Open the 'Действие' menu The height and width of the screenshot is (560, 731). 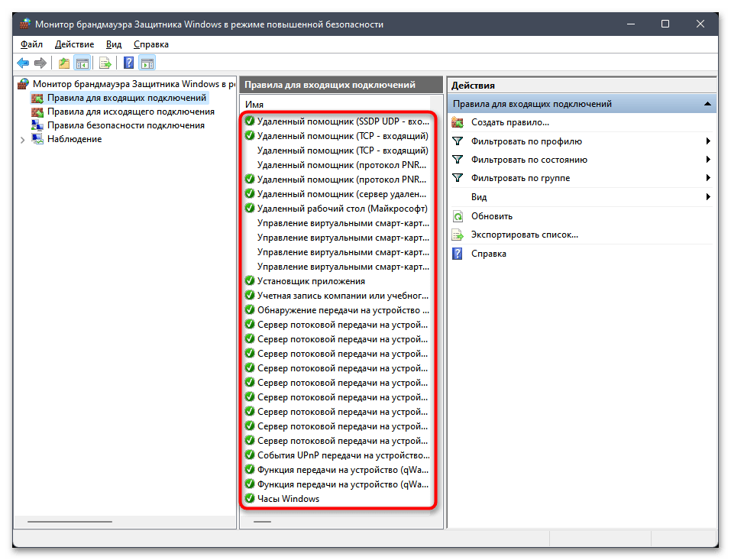click(74, 44)
